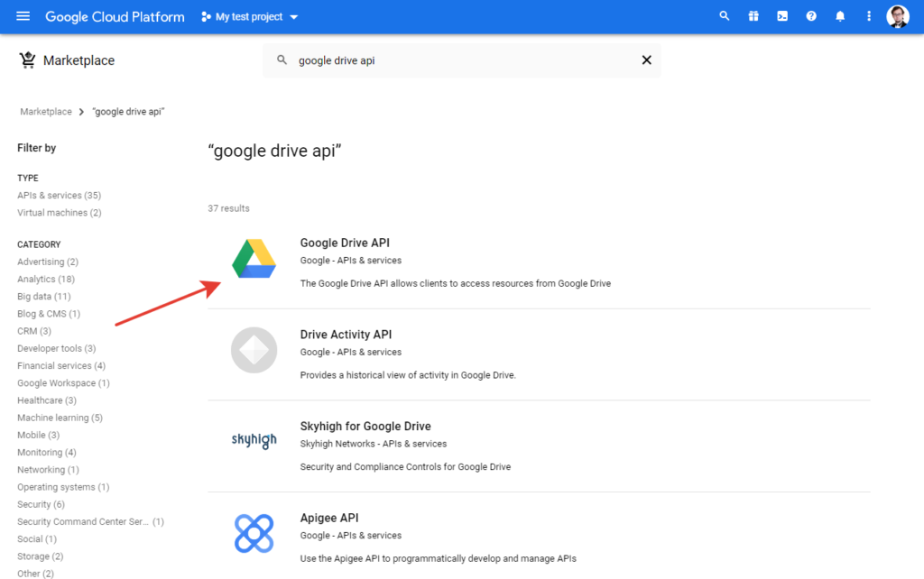Filter by APIs & services type
Viewport: 924px width, 579px height.
[x=59, y=196]
